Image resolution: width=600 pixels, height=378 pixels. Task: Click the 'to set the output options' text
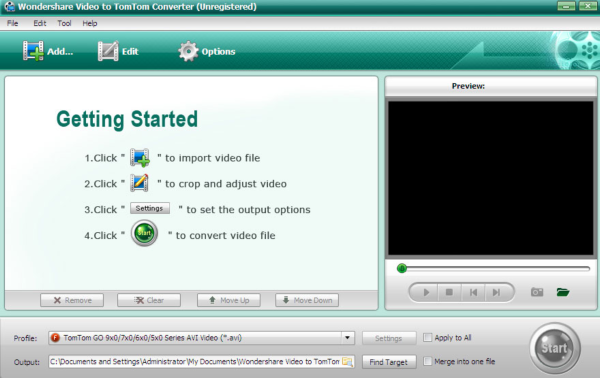(248, 210)
